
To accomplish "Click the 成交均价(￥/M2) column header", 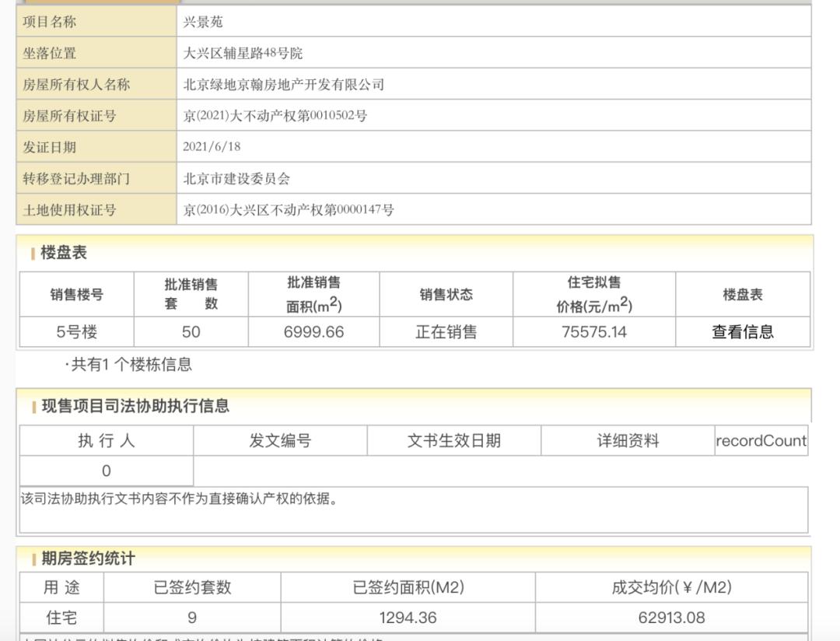I will 671,587.
